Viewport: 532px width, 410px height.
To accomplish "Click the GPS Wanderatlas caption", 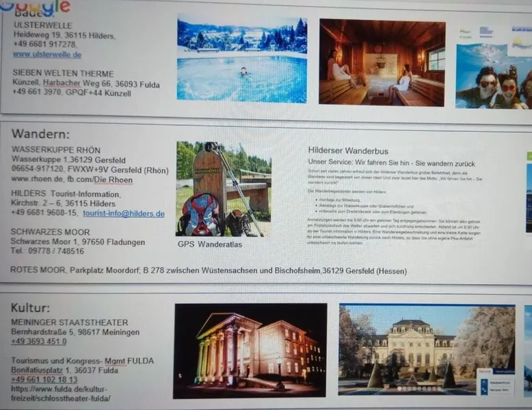I will click(x=210, y=244).
